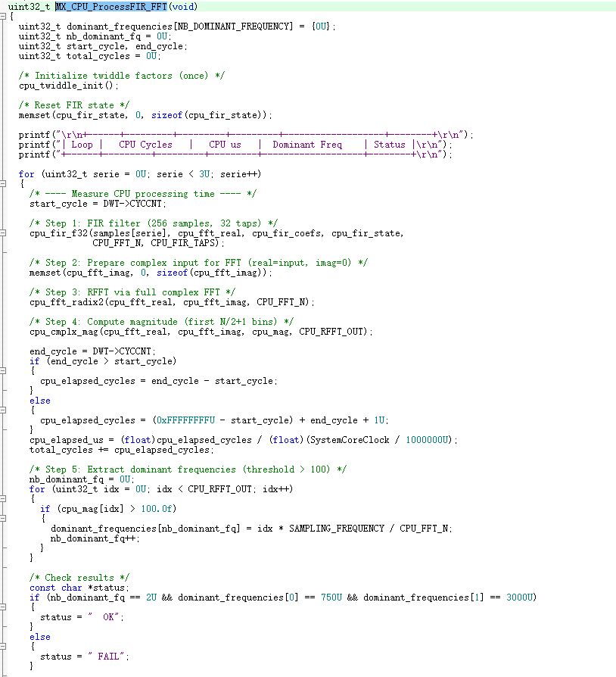The image size is (616, 677).
Task: Click the 'Reset FIR state' comment
Action: [x=74, y=105]
